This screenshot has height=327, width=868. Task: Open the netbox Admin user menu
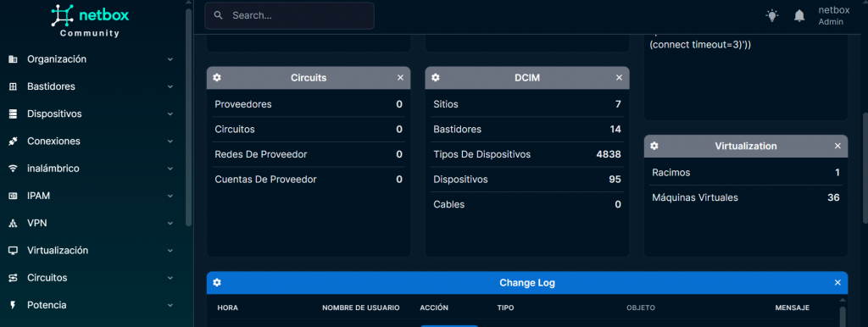[834, 15]
